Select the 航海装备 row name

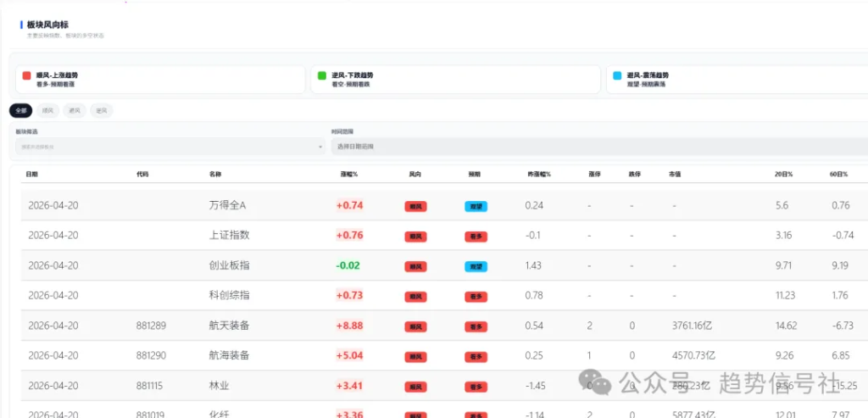click(x=229, y=355)
